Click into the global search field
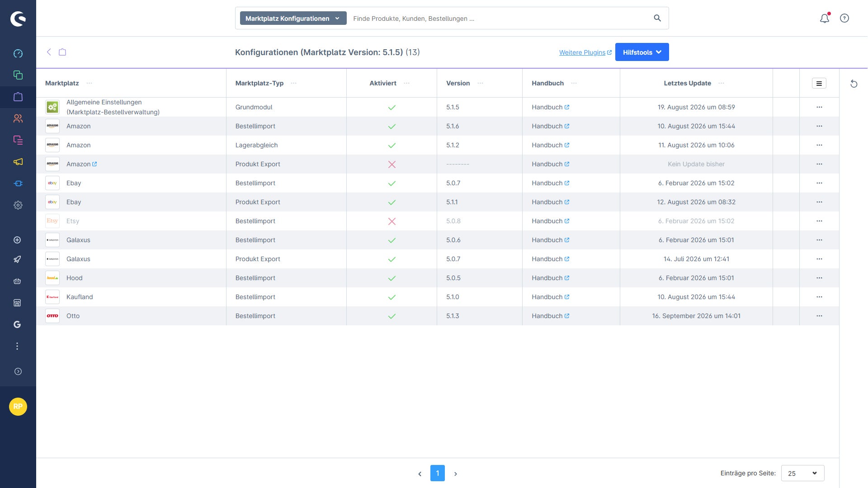Image resolution: width=868 pixels, height=488 pixels. pyautogui.click(x=500, y=19)
